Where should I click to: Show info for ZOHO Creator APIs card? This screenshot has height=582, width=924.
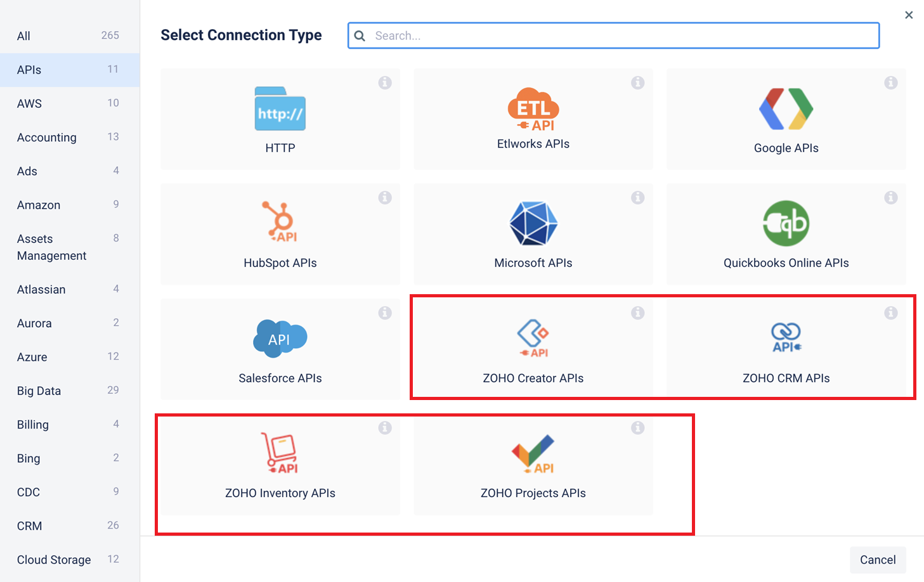pos(638,313)
